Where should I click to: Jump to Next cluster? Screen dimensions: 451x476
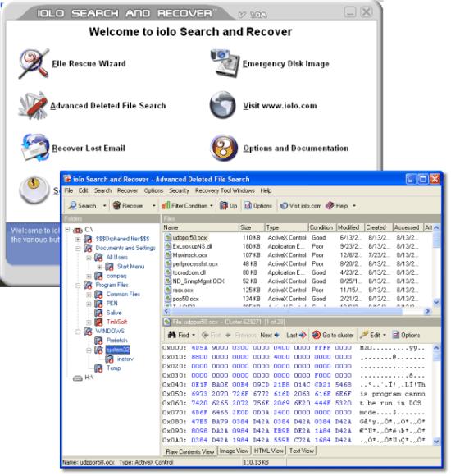pyautogui.click(x=270, y=335)
